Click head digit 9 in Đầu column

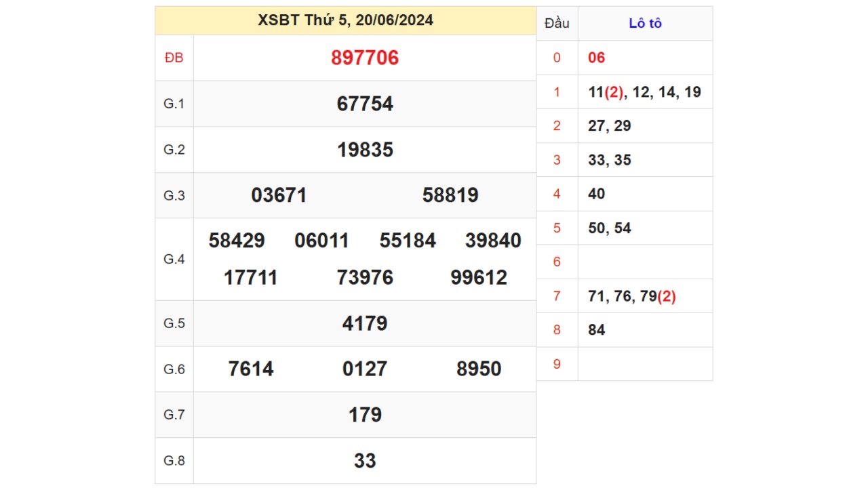click(557, 364)
